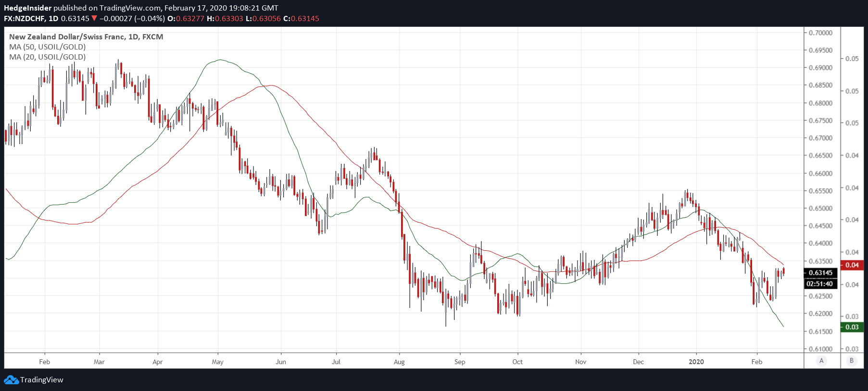The width and height of the screenshot is (868, 391).
Task: Select the MA (50, USOIL/GOLD) indicator label
Action: (47, 47)
